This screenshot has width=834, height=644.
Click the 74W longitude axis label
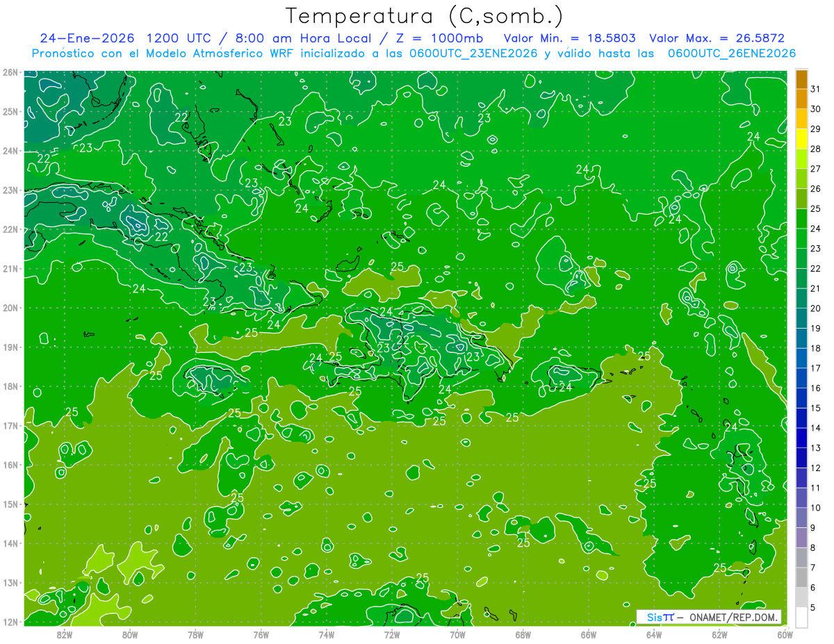coord(326,634)
